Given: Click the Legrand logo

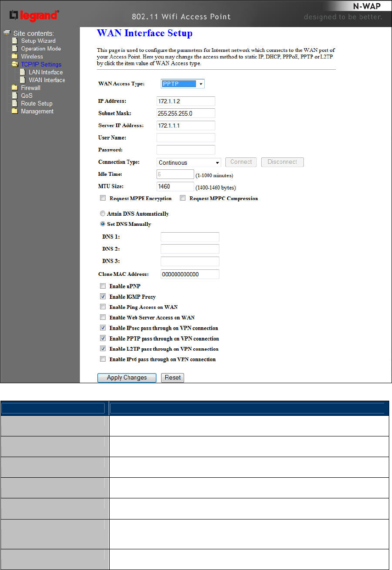Looking at the screenshot, I should coord(34,16).
